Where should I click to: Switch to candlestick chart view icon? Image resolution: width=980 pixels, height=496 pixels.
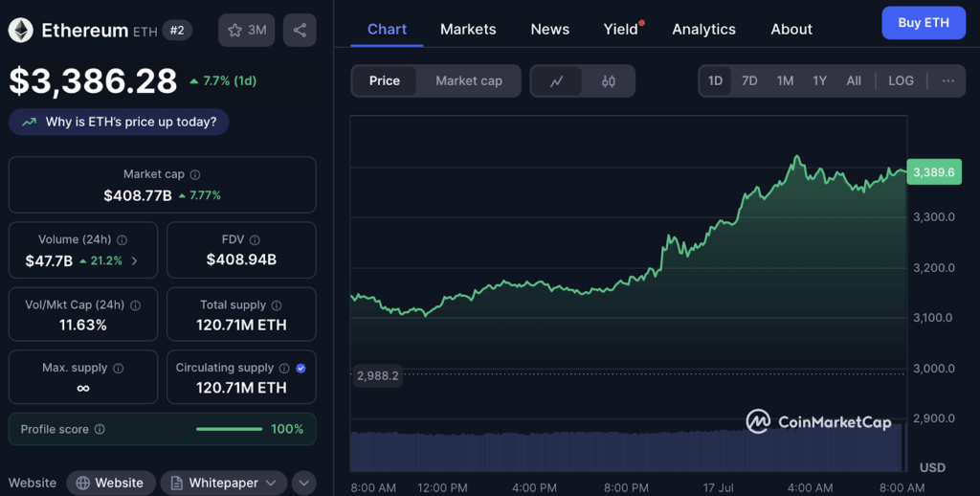pyautogui.click(x=609, y=81)
